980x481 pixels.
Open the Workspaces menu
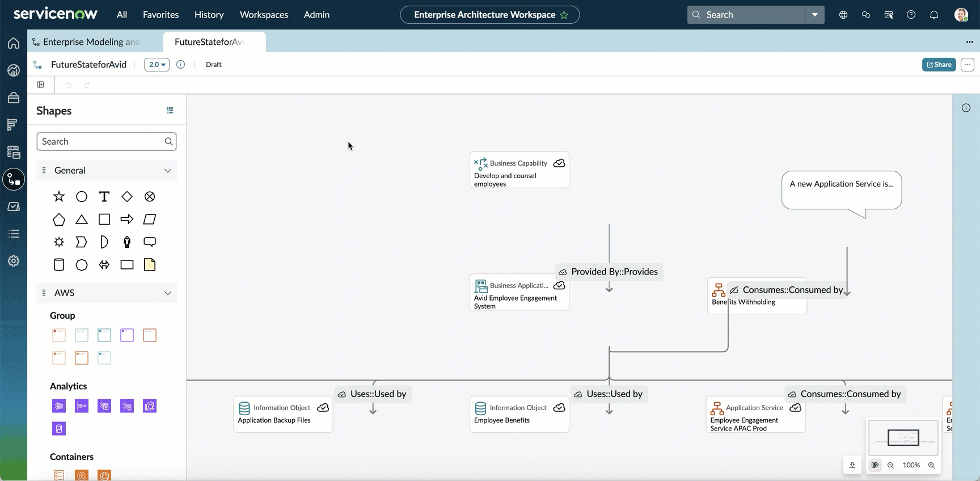point(264,15)
